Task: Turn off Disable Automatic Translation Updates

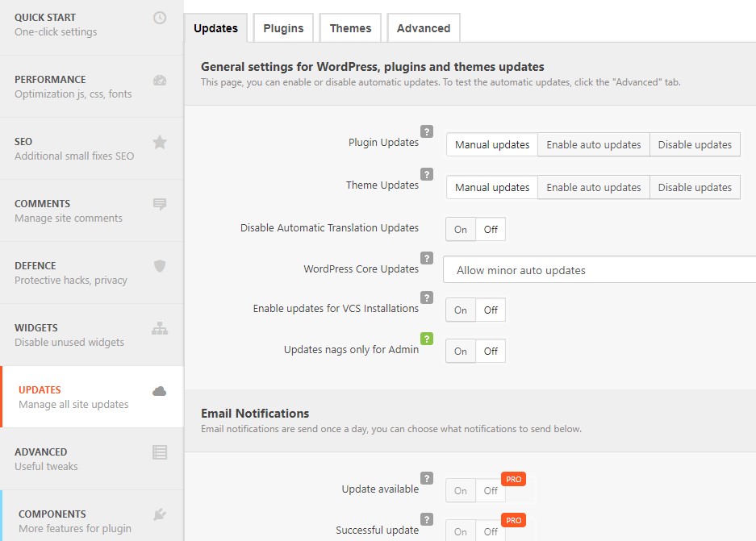Action: [491, 230]
